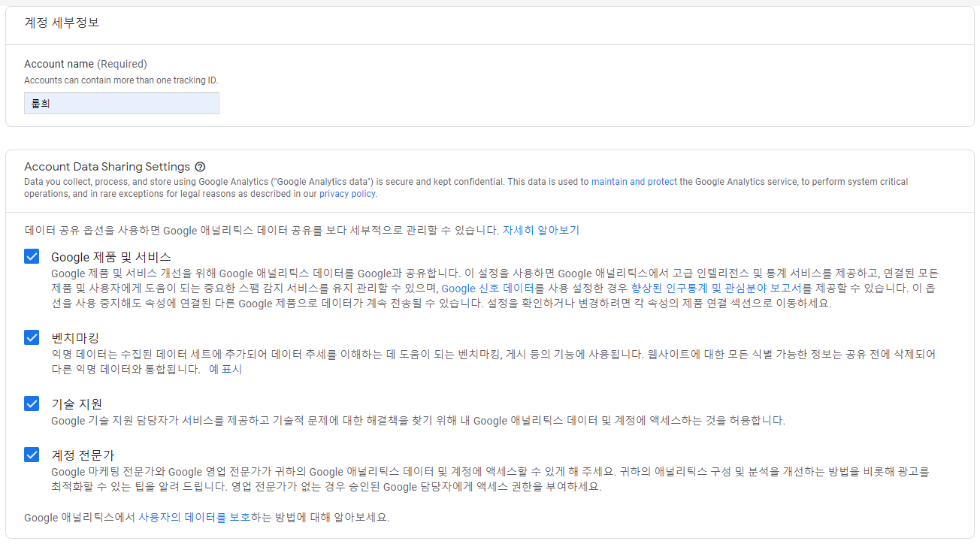Screen dimensions: 980x544
Task: Click the 자세히 알아보기 link
Action: click(x=541, y=230)
